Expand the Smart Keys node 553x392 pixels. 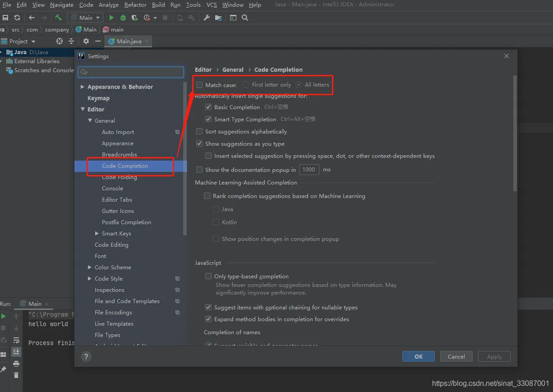tap(97, 234)
